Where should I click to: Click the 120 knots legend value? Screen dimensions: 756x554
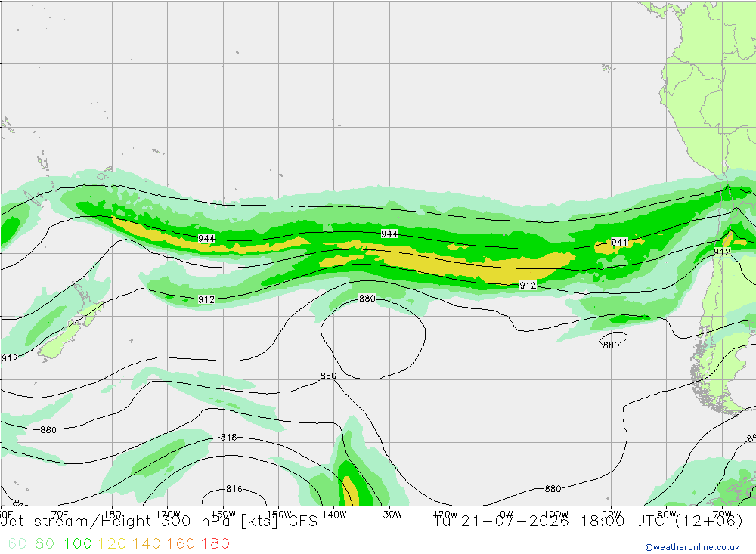point(112,544)
